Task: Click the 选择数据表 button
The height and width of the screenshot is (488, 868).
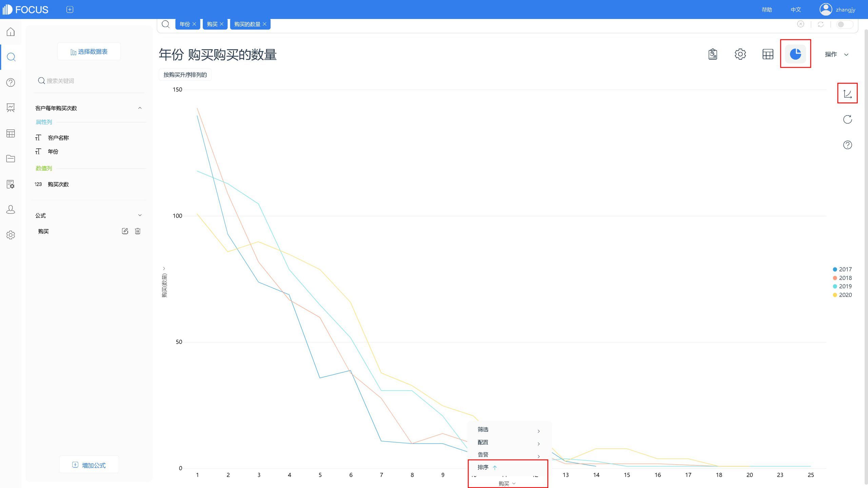Action: tap(89, 52)
